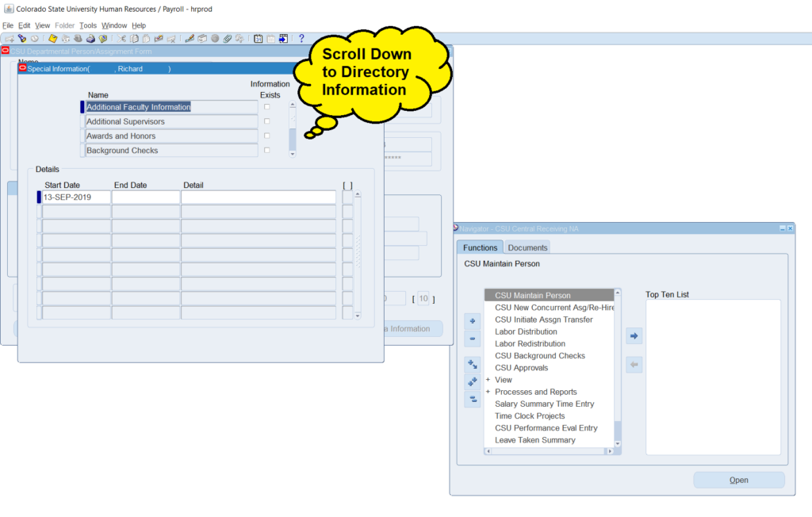Switch to the Documents tab

(527, 248)
